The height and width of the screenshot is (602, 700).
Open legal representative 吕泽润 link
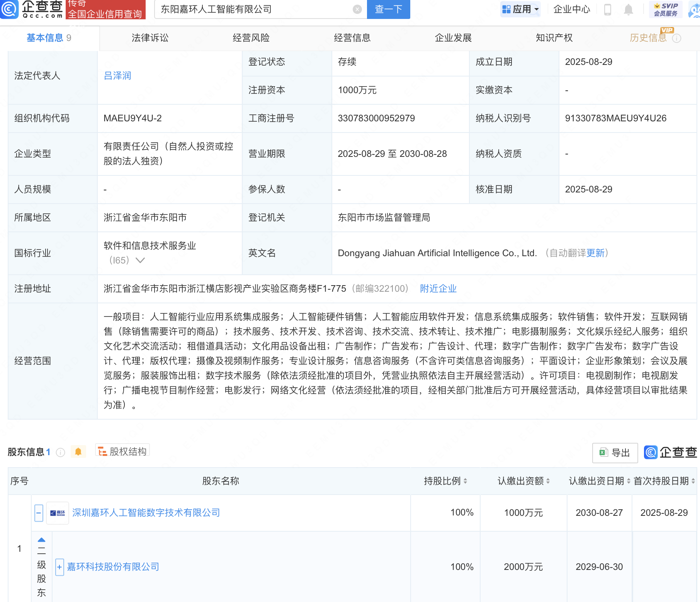coord(117,76)
